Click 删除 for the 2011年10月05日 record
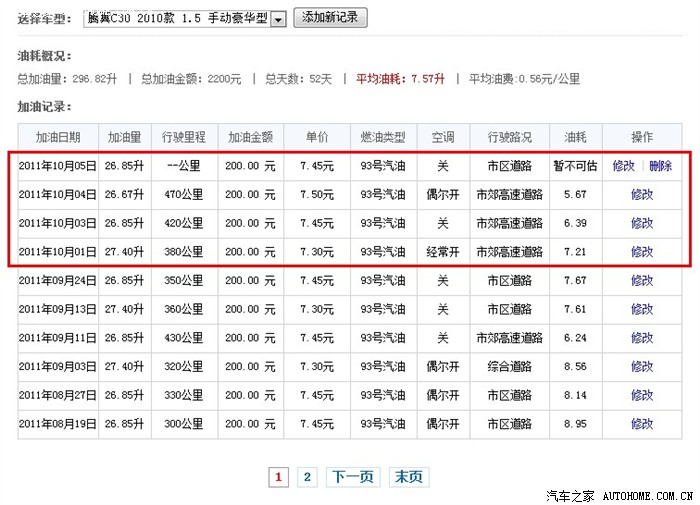 pyautogui.click(x=660, y=166)
